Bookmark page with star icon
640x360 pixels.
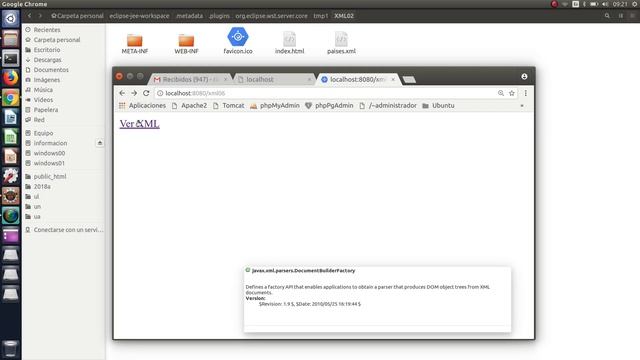pos(512,93)
